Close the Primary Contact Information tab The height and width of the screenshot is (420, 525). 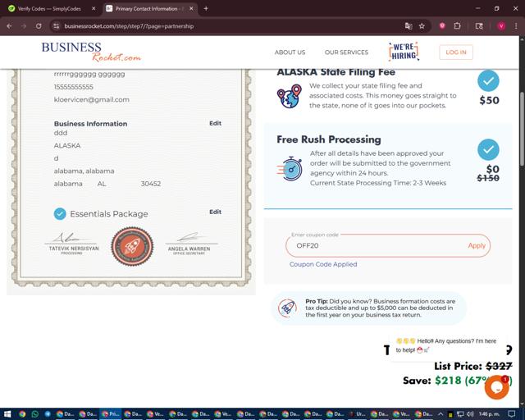tap(191, 9)
